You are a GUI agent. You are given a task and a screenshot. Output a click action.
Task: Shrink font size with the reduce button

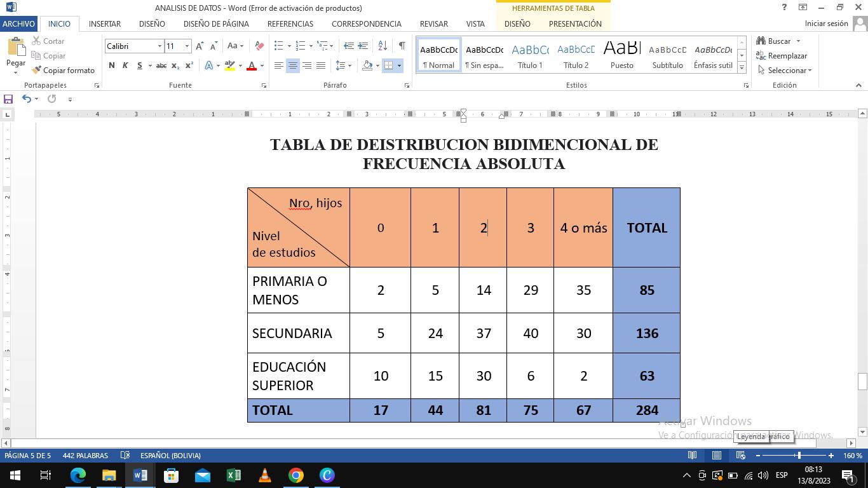(x=214, y=46)
